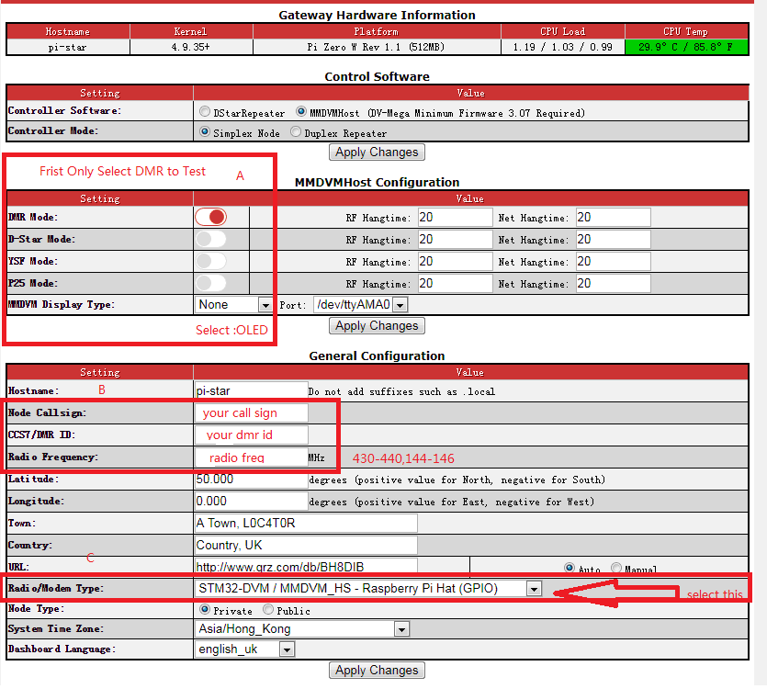
Task: Click the CPU Load values
Action: pyautogui.click(x=562, y=47)
